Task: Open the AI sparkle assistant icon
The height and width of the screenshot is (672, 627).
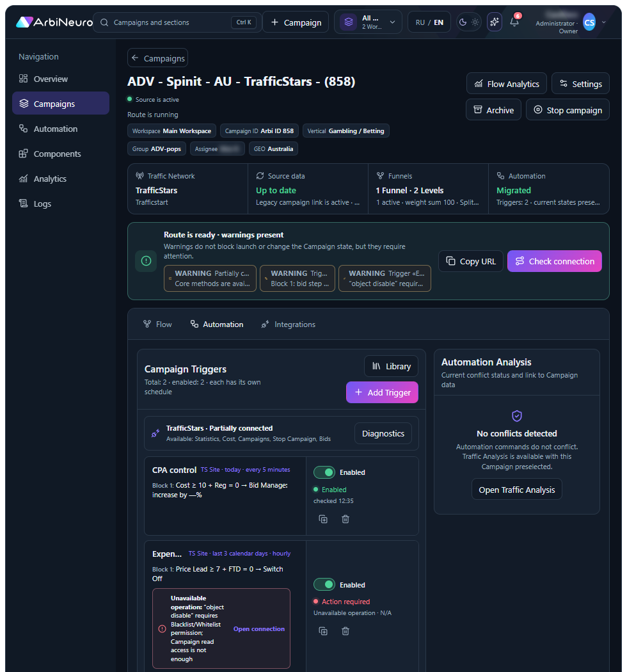Action: coord(495,22)
